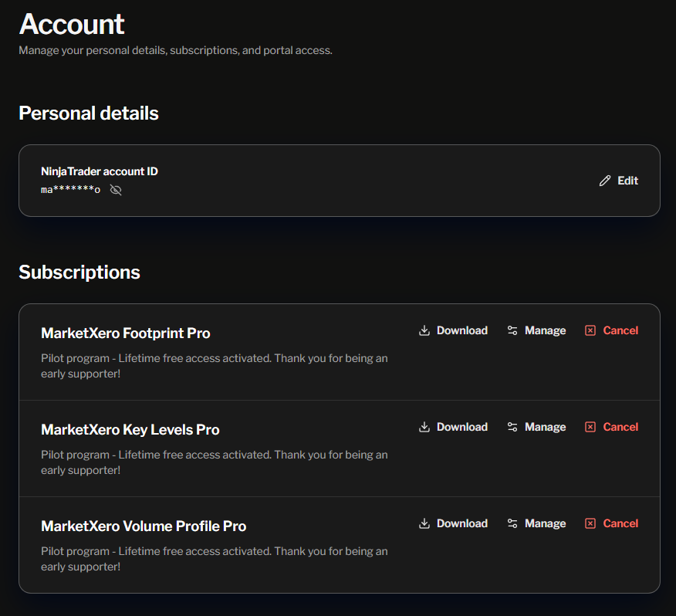Reveal the masked NinjaTrader account ID
Image resolution: width=676 pixels, height=616 pixels.
pos(116,190)
